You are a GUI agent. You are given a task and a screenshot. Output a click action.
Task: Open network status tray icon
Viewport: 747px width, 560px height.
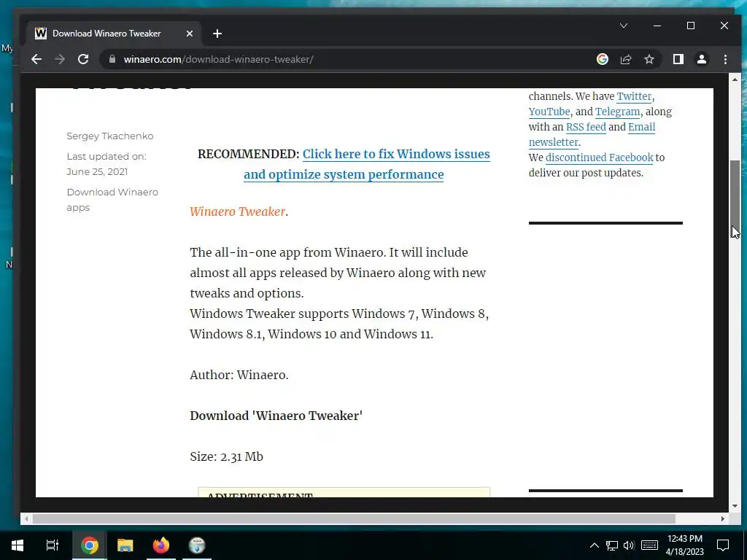coord(612,545)
